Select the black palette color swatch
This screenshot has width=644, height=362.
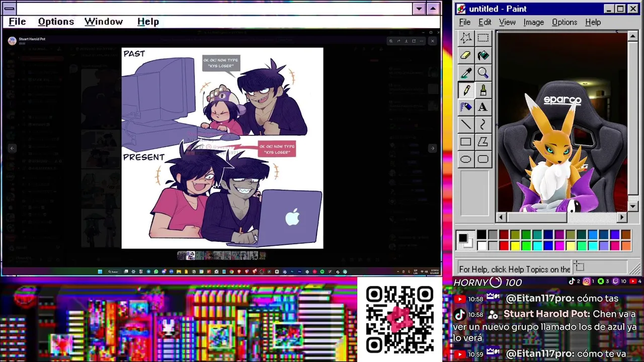[x=481, y=234]
